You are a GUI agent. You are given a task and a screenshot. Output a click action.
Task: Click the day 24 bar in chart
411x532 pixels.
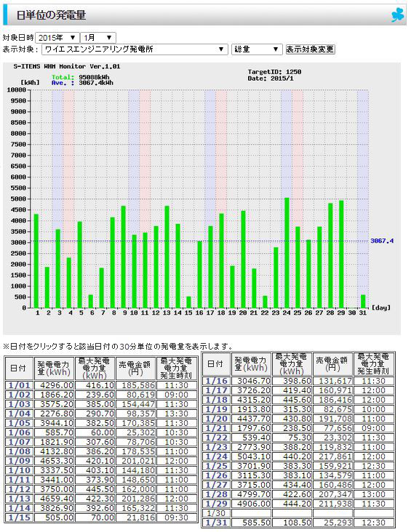coord(287,253)
